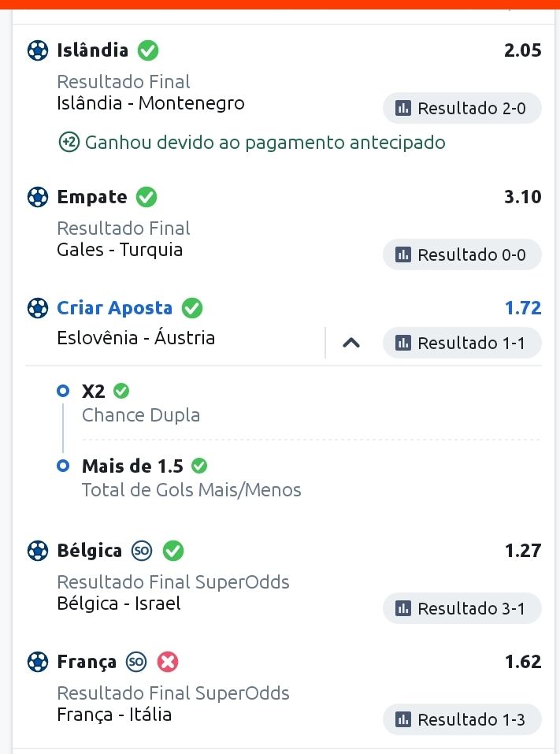The image size is (560, 754).
Task: Click the green check beside Empate
Action: [146, 197]
